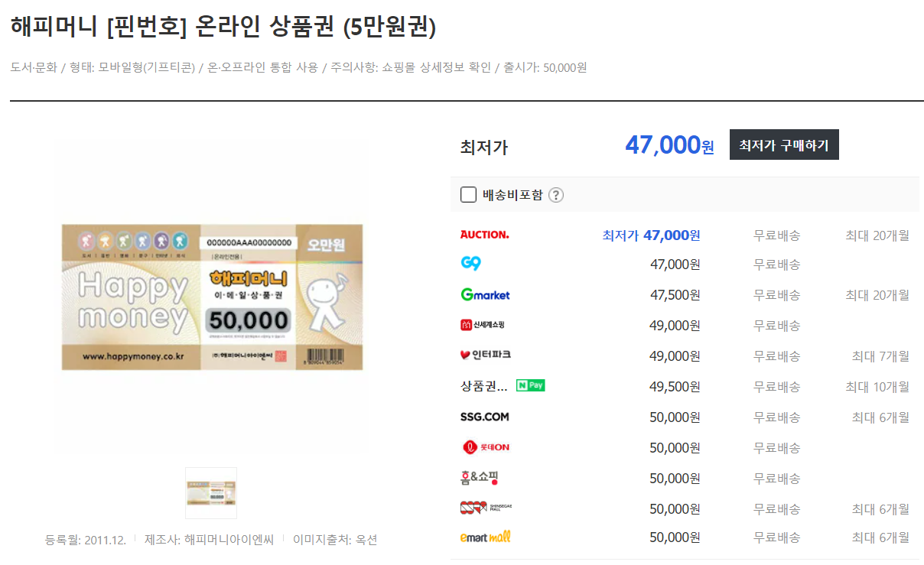Click the Gmarket 47,500원 price
The width and height of the screenshot is (924, 565).
[675, 294]
